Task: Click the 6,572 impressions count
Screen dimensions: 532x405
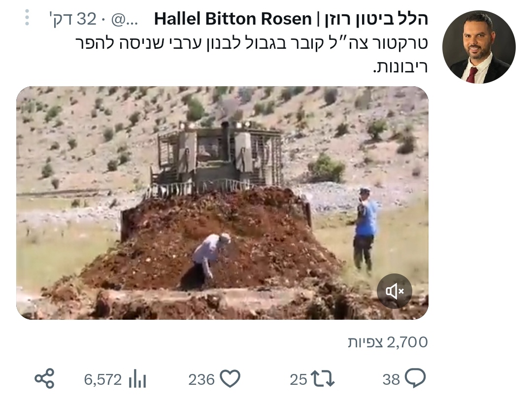Action: 103,379
